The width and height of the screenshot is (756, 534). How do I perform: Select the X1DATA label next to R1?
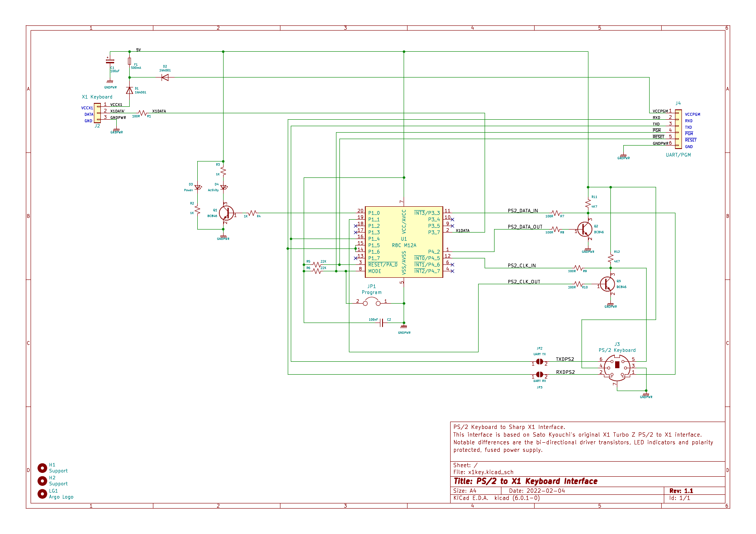(159, 111)
